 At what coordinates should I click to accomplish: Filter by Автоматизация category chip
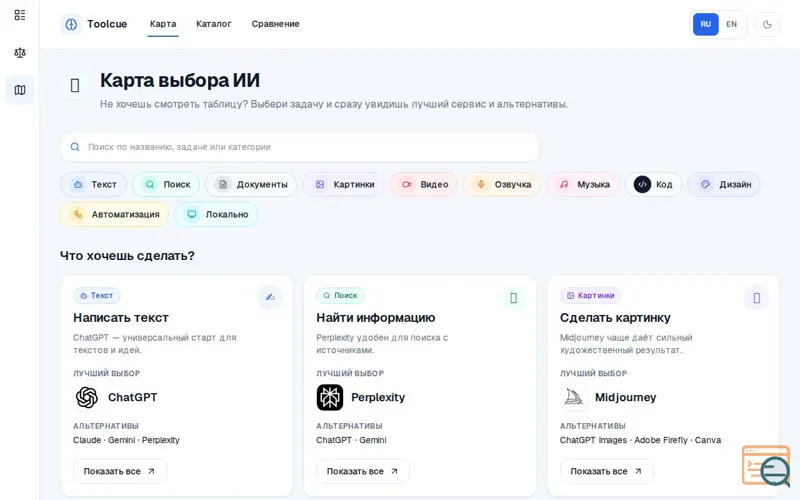114,215
